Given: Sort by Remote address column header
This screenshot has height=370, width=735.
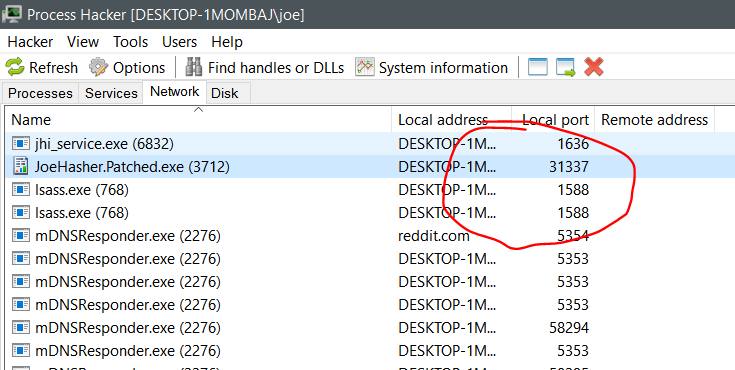Looking at the screenshot, I should point(655,120).
